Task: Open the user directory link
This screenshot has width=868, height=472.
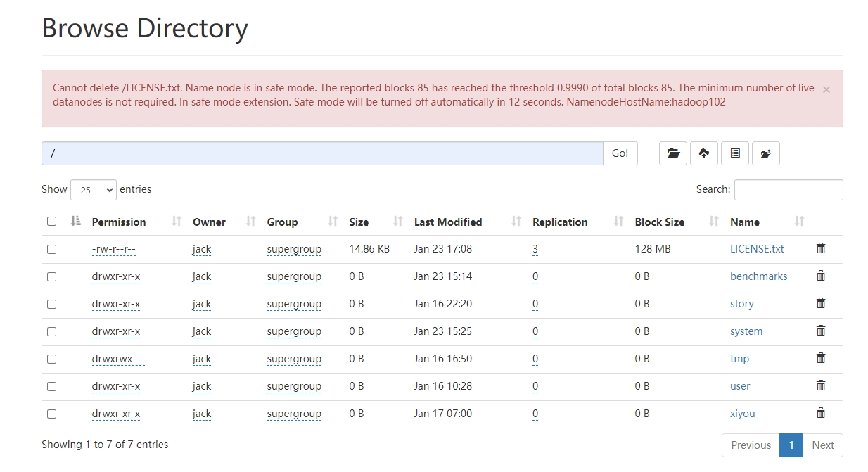Action: coord(740,386)
